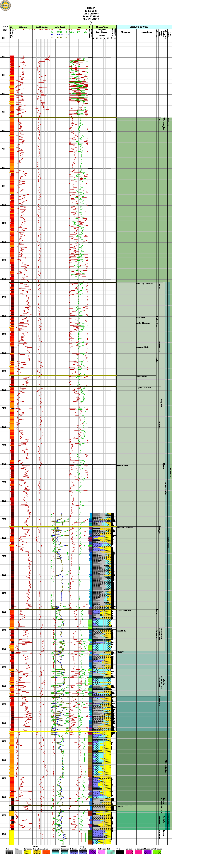Click the Members column header
Image resolution: width=218 pixels, height=868 pixels.
tap(125, 32)
